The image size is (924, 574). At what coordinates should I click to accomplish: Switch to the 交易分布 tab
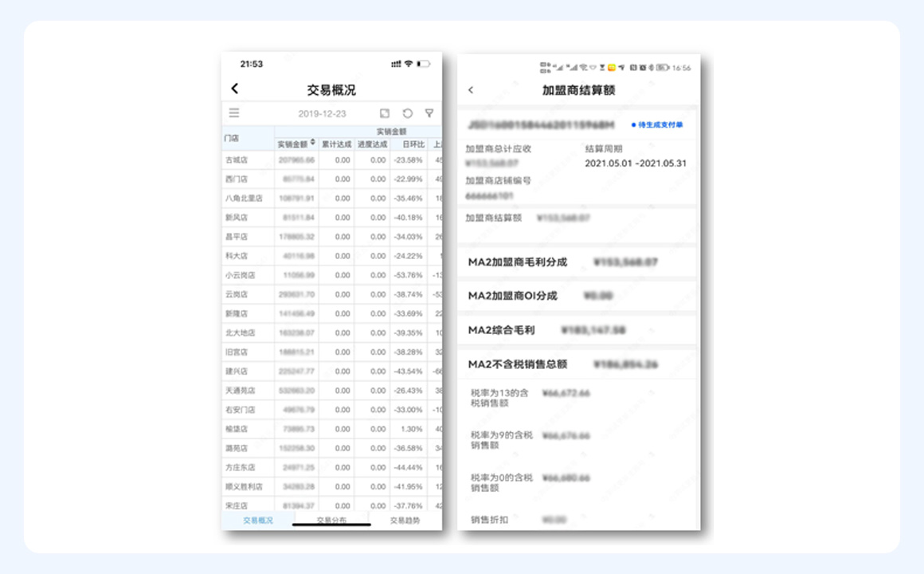(x=331, y=521)
